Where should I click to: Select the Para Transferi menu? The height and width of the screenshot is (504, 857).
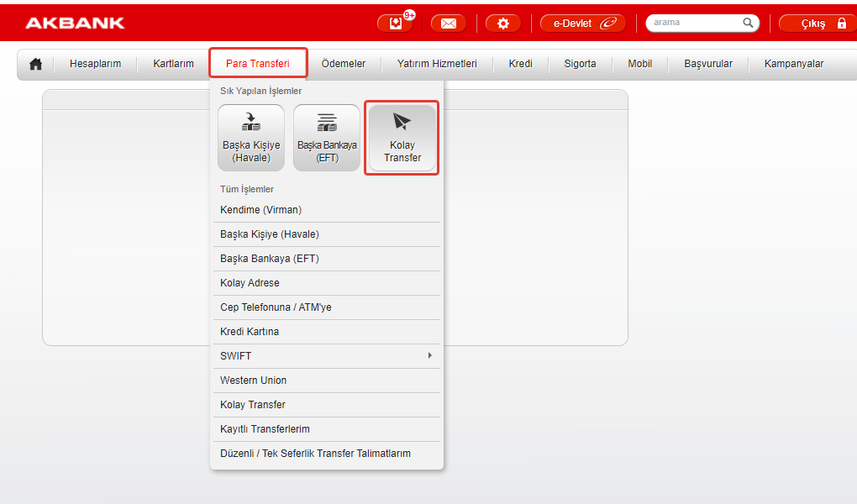pos(258,63)
